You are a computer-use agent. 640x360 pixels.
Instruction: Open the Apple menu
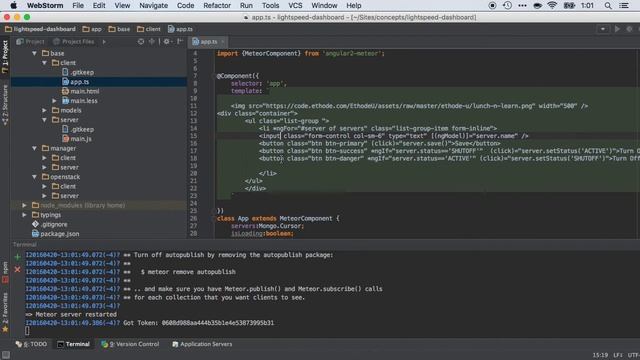13,5
